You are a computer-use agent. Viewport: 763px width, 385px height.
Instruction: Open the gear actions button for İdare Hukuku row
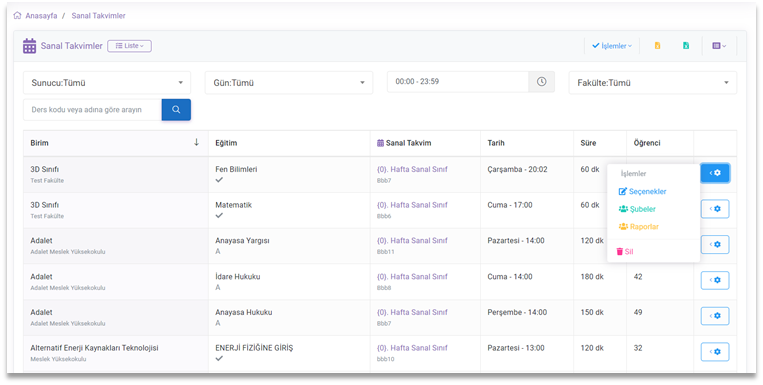coord(715,280)
